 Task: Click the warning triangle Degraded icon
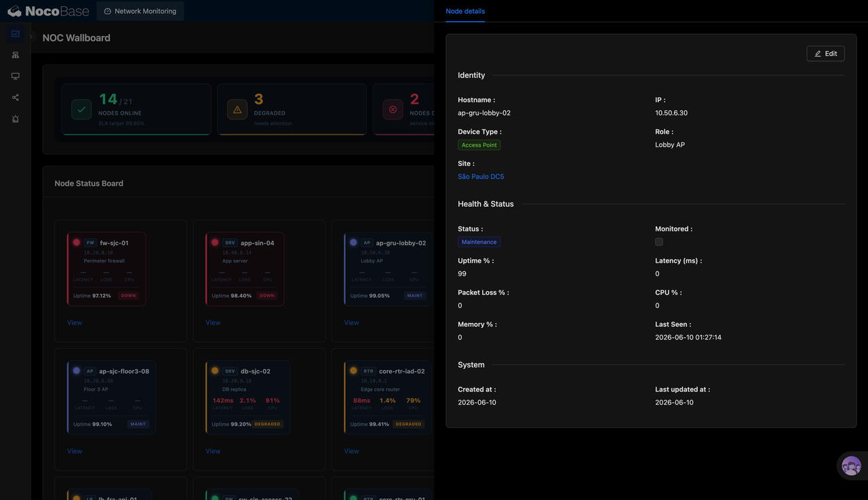point(237,109)
